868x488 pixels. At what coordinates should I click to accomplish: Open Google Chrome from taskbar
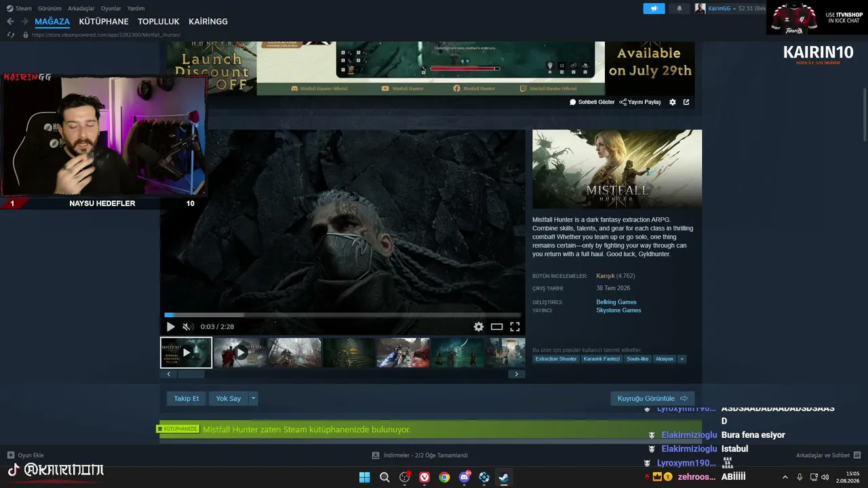[444, 477]
